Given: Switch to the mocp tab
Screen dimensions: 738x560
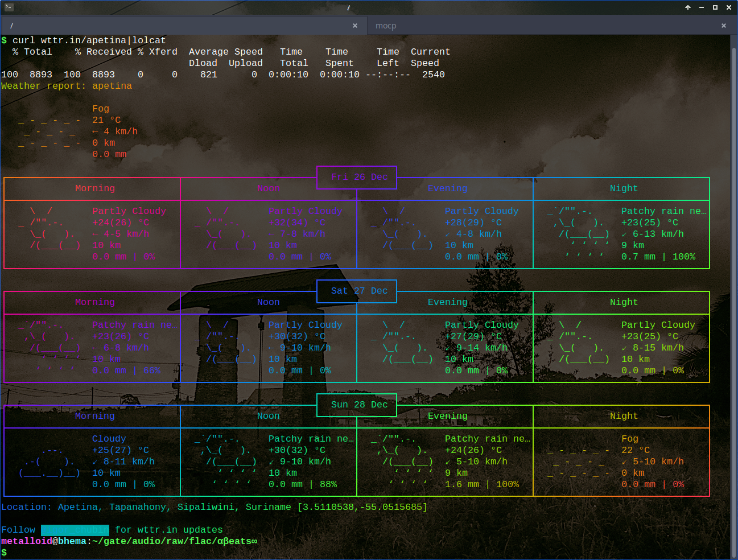Looking at the screenshot, I should [386, 26].
